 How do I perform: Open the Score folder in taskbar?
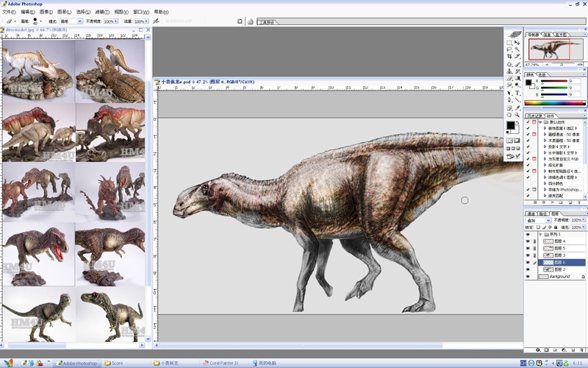tap(114, 363)
